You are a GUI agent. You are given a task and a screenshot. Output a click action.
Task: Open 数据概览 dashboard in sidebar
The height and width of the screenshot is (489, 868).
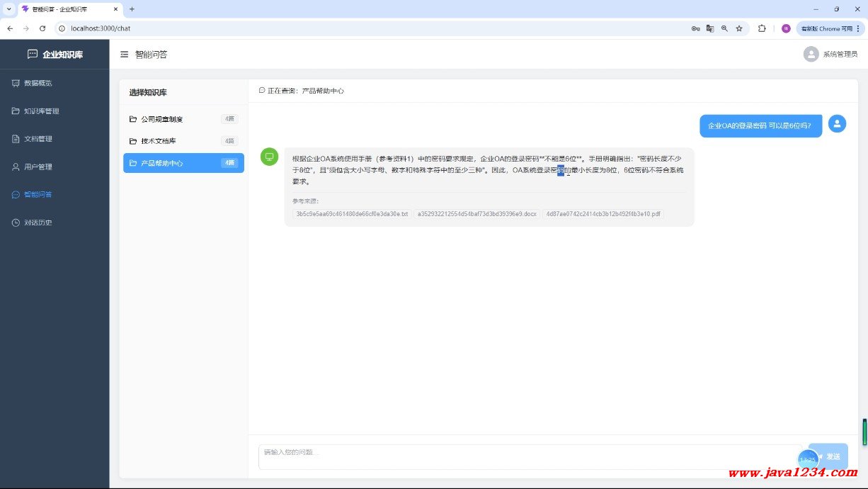pyautogui.click(x=38, y=83)
